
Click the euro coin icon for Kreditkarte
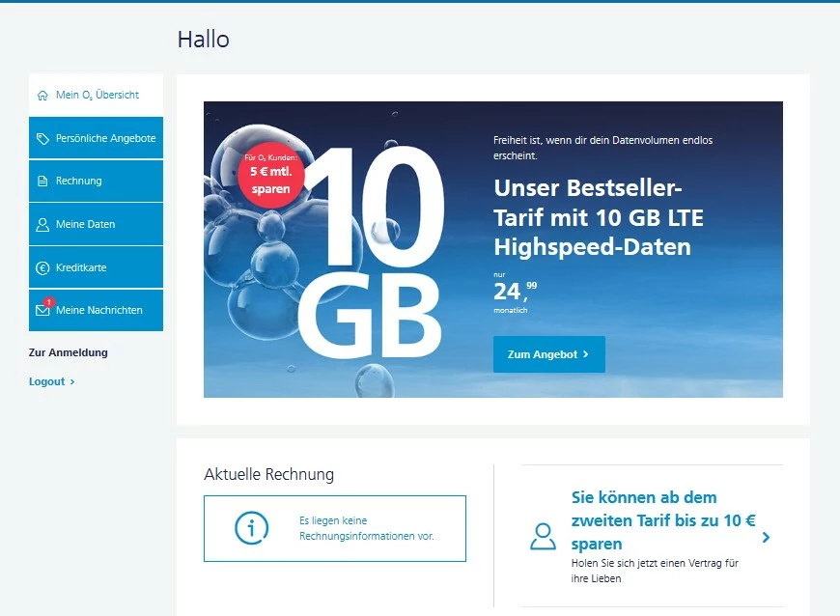click(42, 267)
